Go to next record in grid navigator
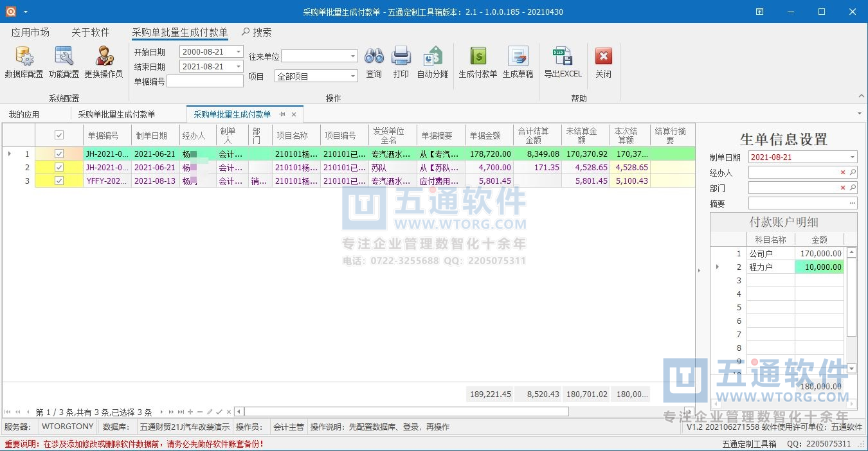The height and width of the screenshot is (451, 868). tap(162, 412)
